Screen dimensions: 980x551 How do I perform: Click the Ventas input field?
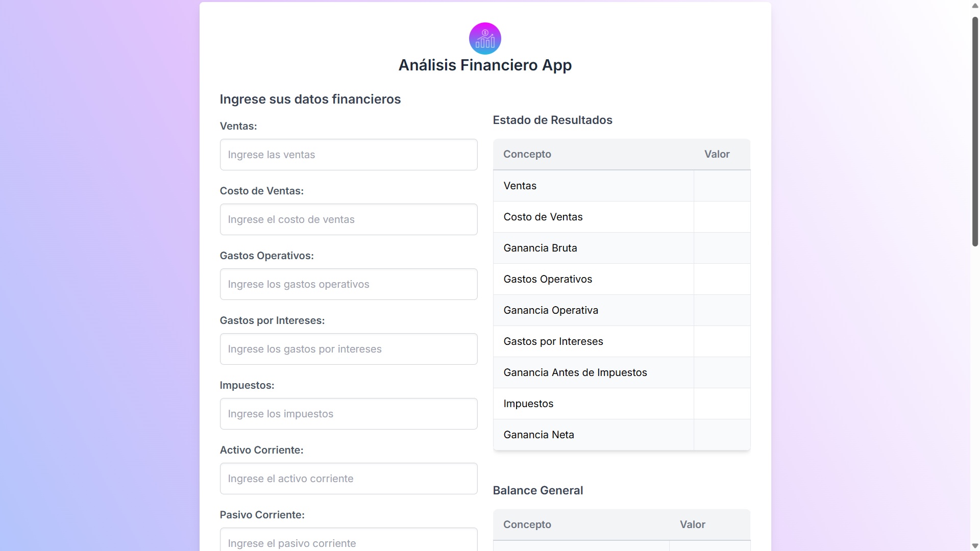349,155
